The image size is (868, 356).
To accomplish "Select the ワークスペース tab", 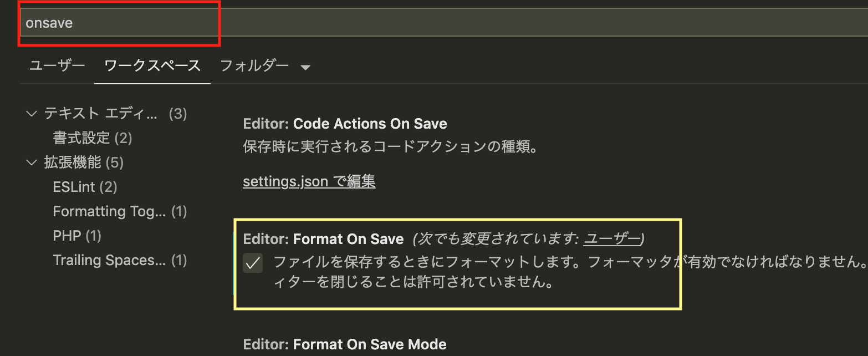I will [x=152, y=65].
